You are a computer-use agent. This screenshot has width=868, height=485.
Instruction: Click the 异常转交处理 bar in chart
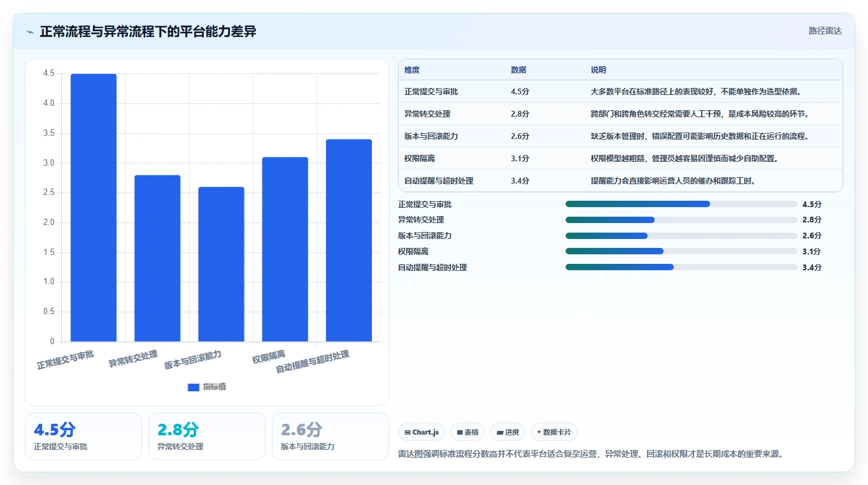pyautogui.click(x=157, y=258)
